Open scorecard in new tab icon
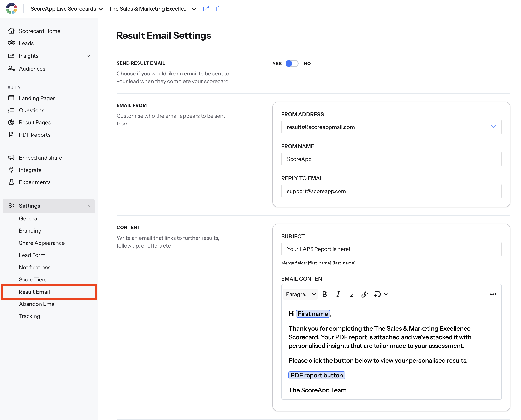The height and width of the screenshot is (420, 521). 206,9
